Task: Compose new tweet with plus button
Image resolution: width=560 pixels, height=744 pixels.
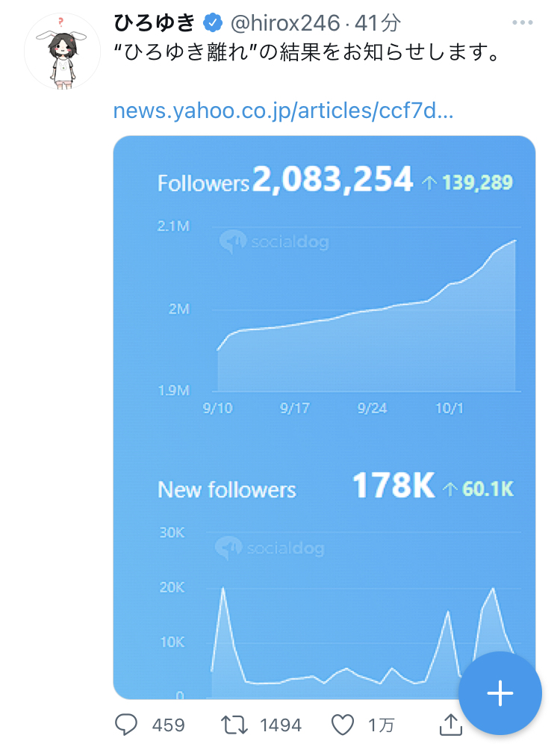Action: [500, 693]
